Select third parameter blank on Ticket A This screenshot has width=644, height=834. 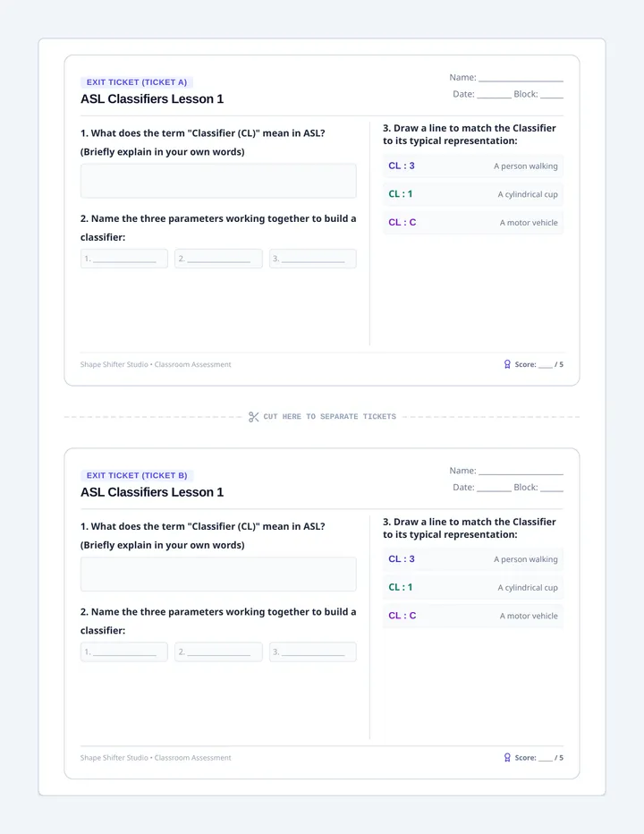(313, 259)
